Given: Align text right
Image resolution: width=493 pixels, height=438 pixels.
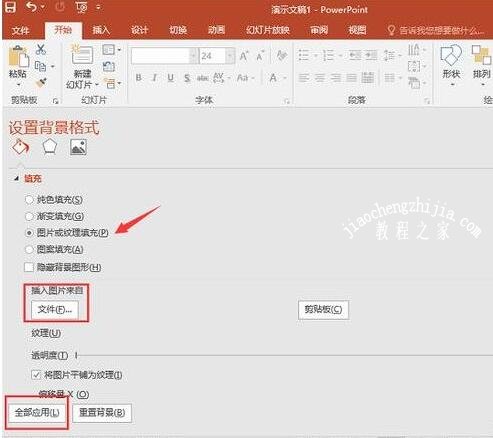Looking at the screenshot, I should [x=336, y=78].
